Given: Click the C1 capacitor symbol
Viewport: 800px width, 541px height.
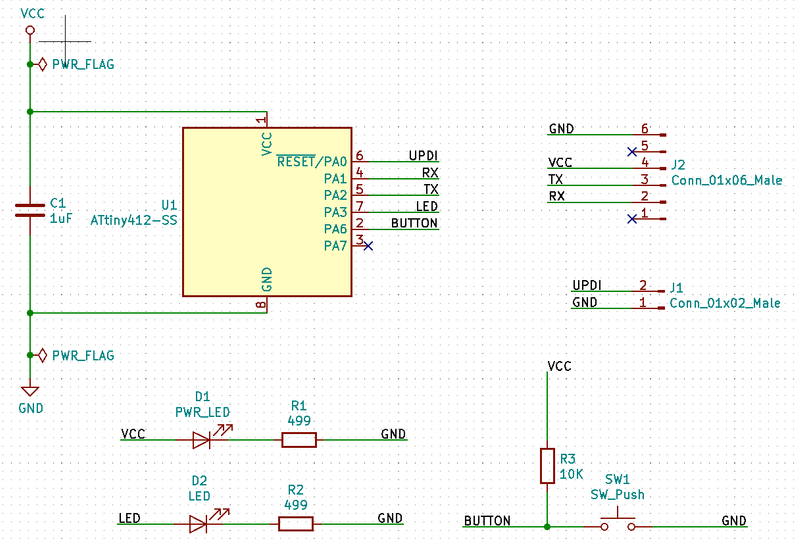Looking at the screenshot, I should (x=30, y=210).
